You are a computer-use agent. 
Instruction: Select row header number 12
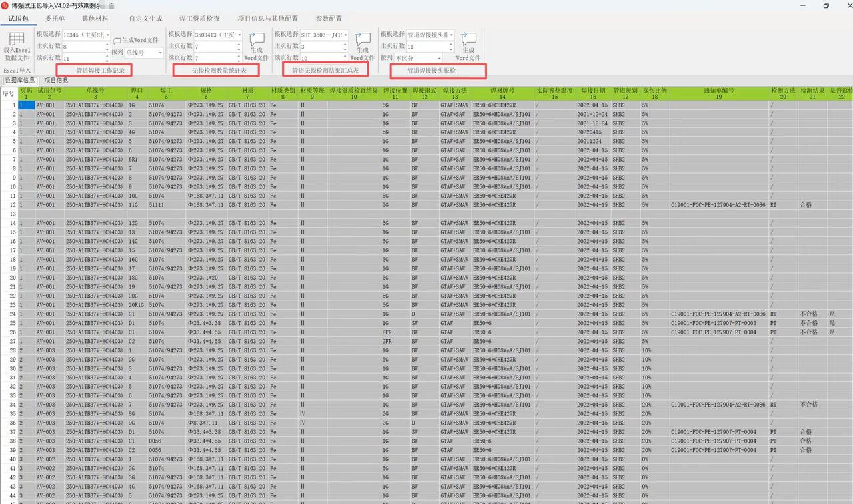pyautogui.click(x=9, y=204)
